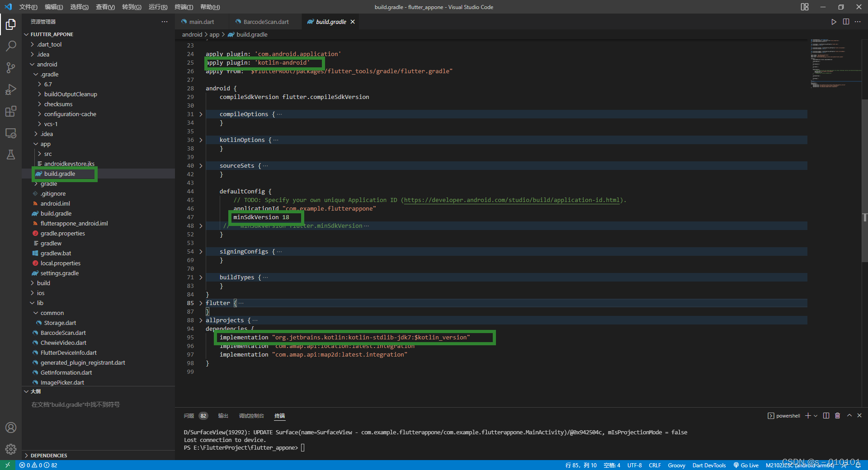
Task: Switch to the main.dart tab
Action: click(202, 22)
